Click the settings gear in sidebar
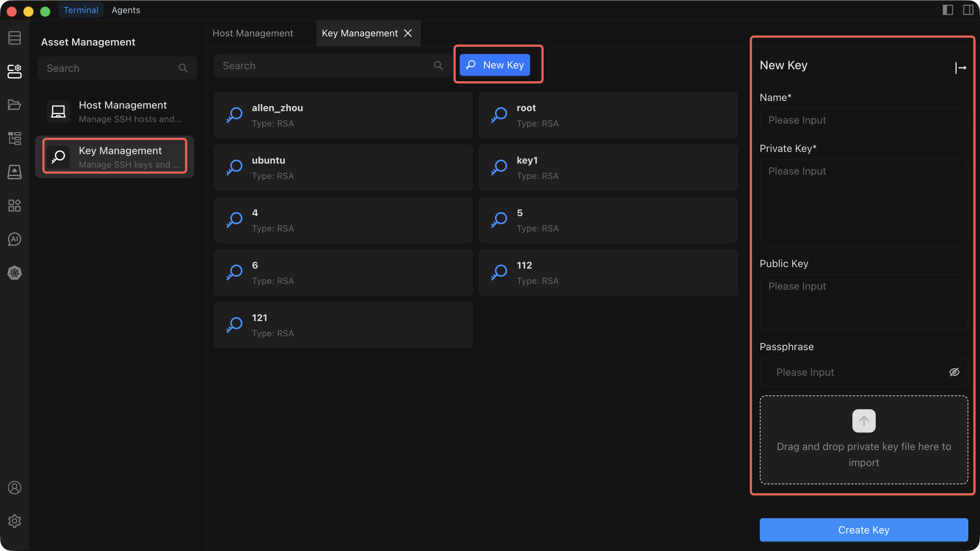 (x=15, y=521)
